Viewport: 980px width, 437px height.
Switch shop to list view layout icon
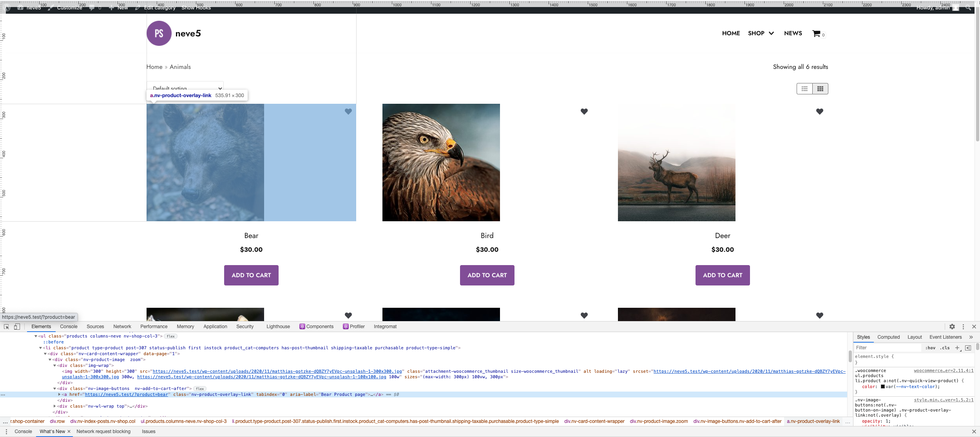804,88
